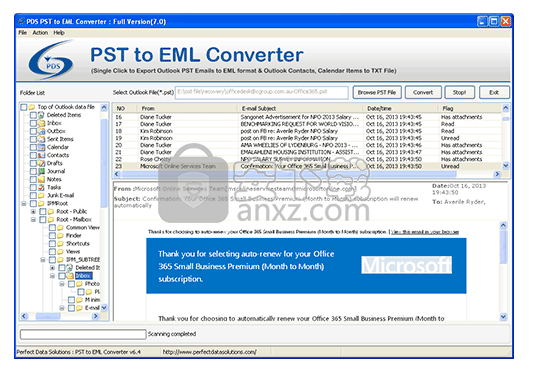533x370 pixels.
Task: Check the Contacts folder checkbox
Action: point(33,155)
